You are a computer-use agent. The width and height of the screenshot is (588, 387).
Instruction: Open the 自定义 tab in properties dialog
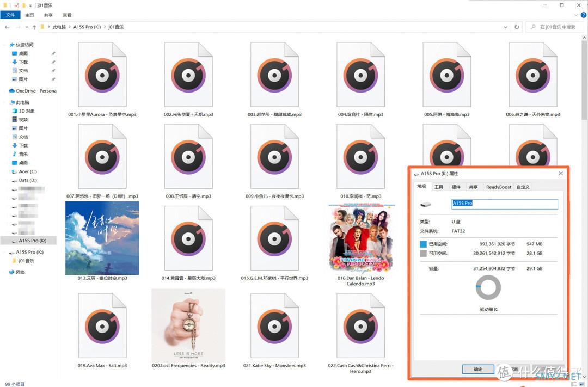point(523,187)
